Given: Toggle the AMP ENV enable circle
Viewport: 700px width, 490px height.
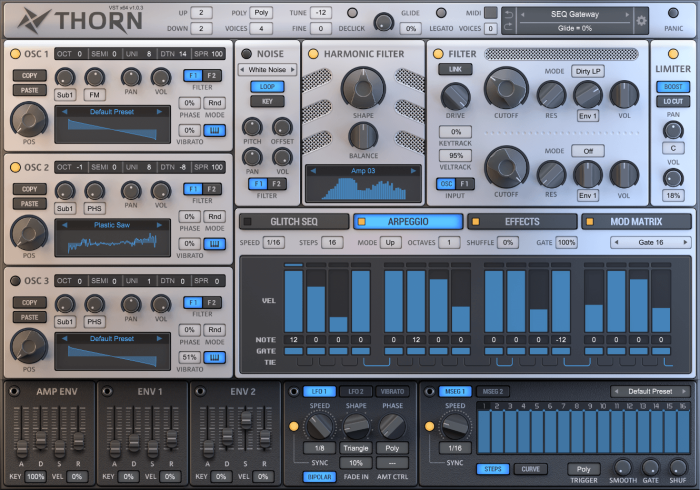Looking at the screenshot, I should click(x=14, y=391).
